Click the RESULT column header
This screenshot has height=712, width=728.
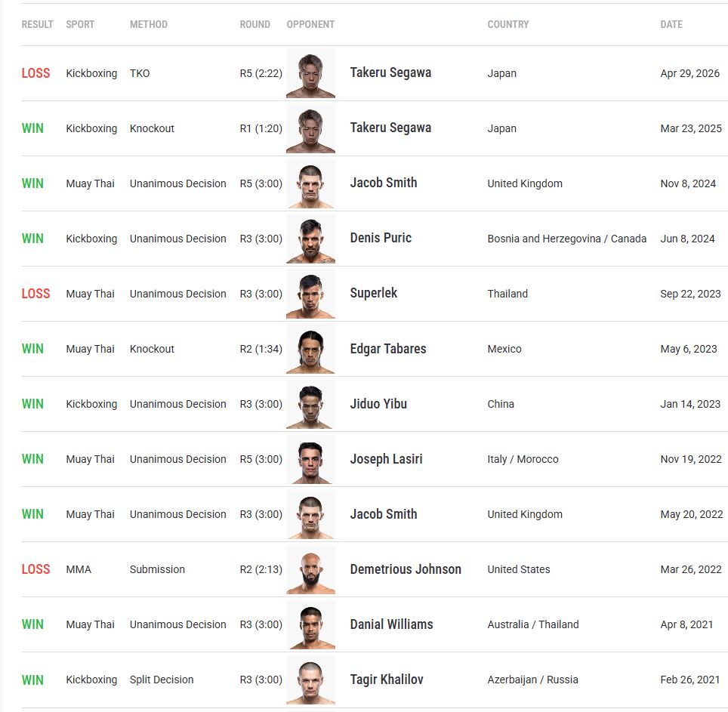37,24
